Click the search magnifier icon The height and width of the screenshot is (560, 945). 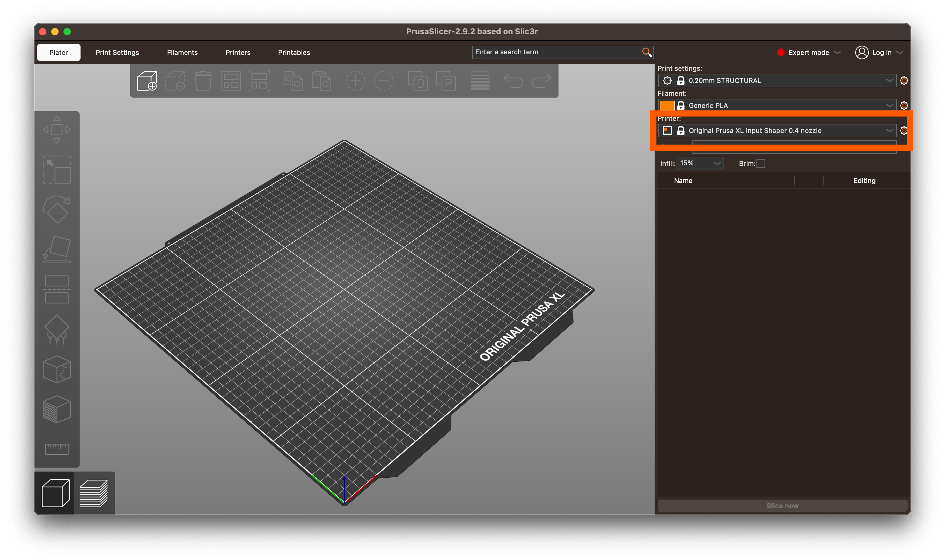coord(647,52)
